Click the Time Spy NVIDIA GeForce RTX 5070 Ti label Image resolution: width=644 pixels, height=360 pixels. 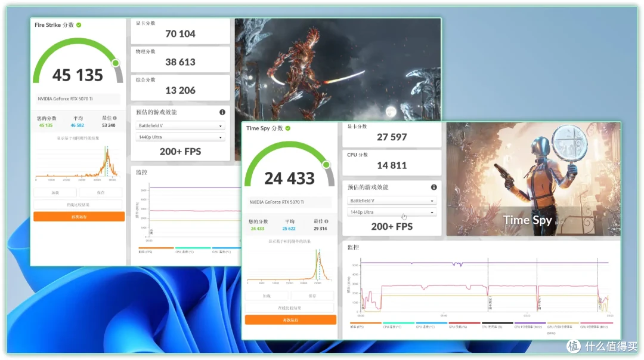pyautogui.click(x=277, y=202)
